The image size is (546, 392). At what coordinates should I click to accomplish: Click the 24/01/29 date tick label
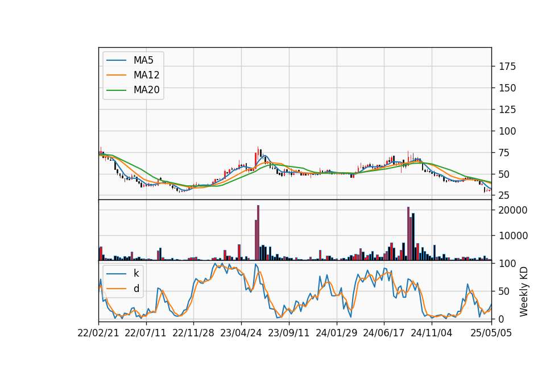336,333
